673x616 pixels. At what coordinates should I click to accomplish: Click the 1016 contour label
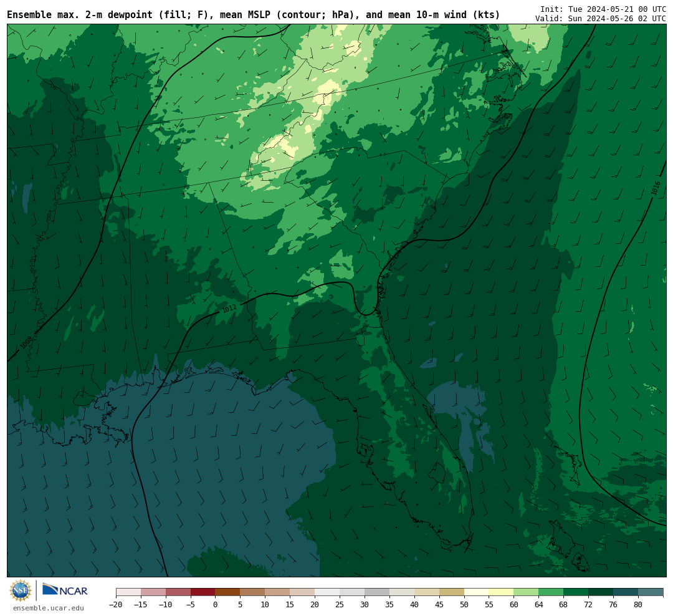(656, 188)
